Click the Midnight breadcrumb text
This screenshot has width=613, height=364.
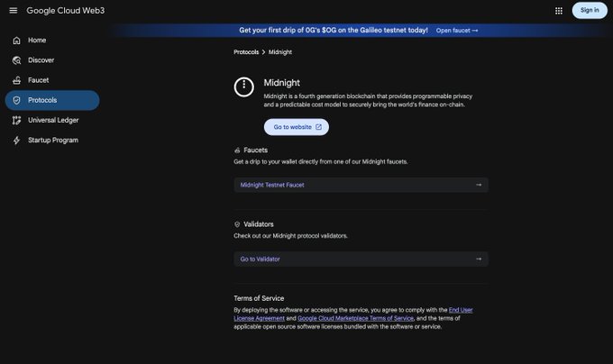tap(280, 52)
